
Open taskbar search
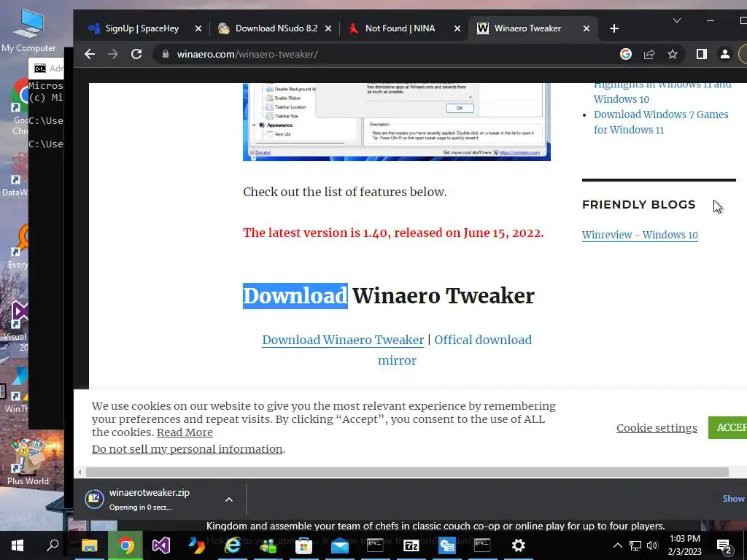53,545
